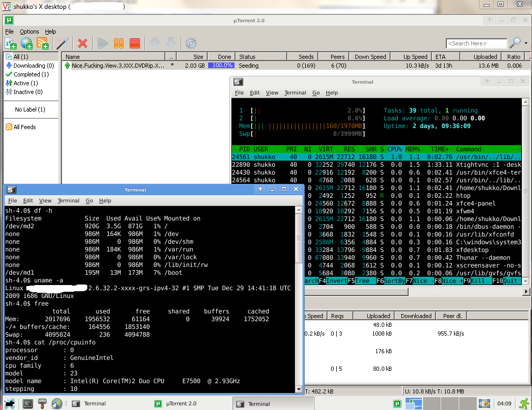Click the MEM% column header in htop
Viewport: 532px width, 410px height.
pyautogui.click(x=413, y=149)
